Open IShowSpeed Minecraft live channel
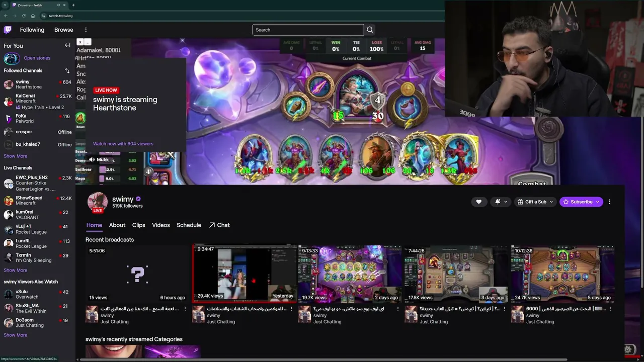Image resolution: width=644 pixels, height=362 pixels. pyautogui.click(x=38, y=201)
